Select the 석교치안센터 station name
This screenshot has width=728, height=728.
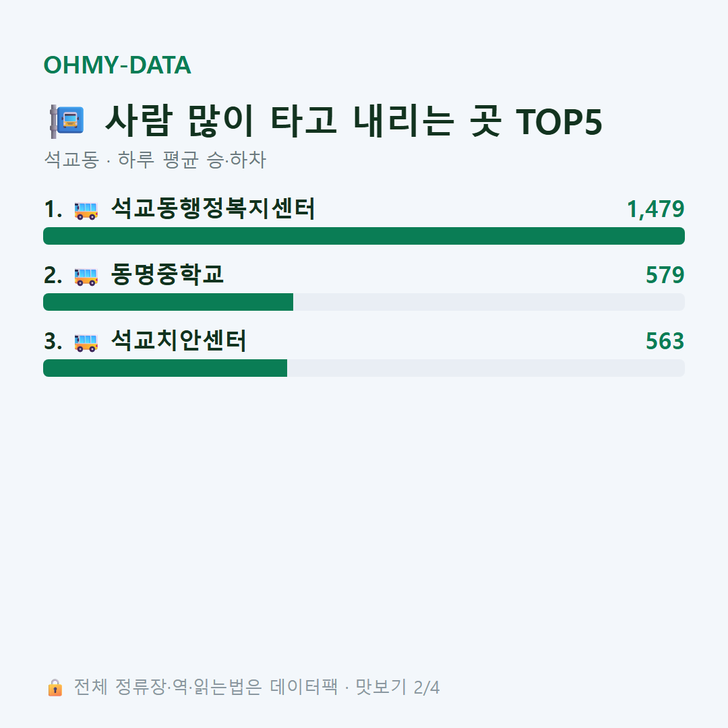(x=179, y=340)
